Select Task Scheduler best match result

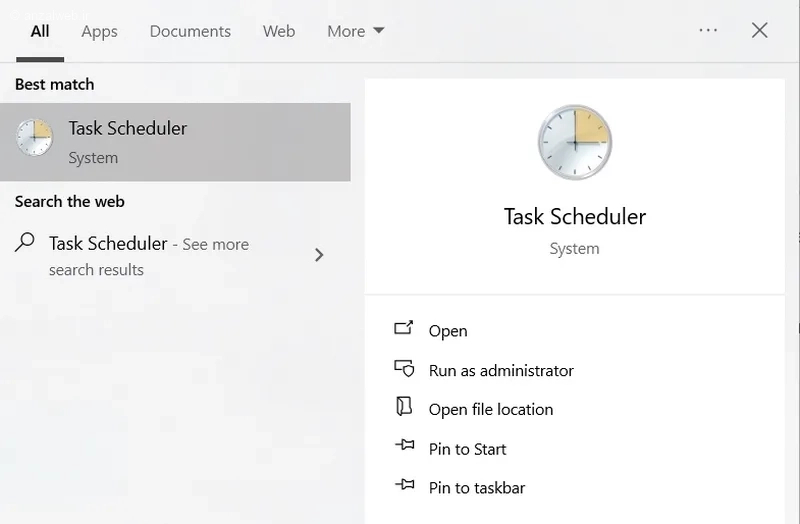pos(175,142)
